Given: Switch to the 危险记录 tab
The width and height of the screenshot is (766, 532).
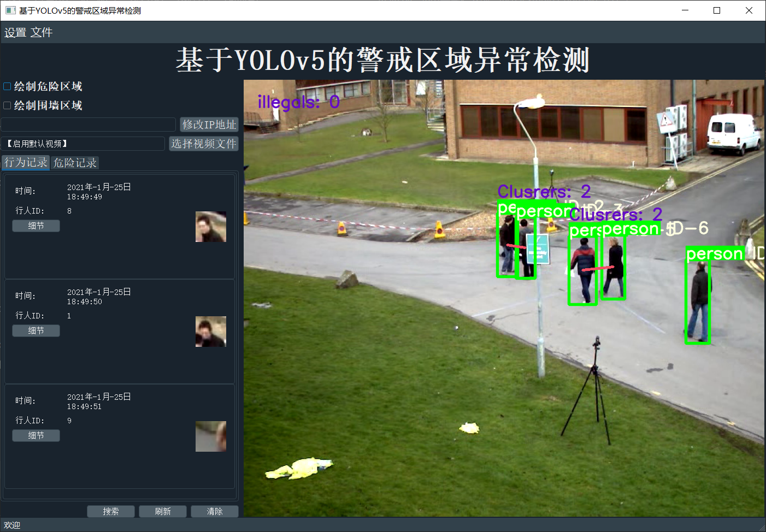Looking at the screenshot, I should tap(75, 163).
